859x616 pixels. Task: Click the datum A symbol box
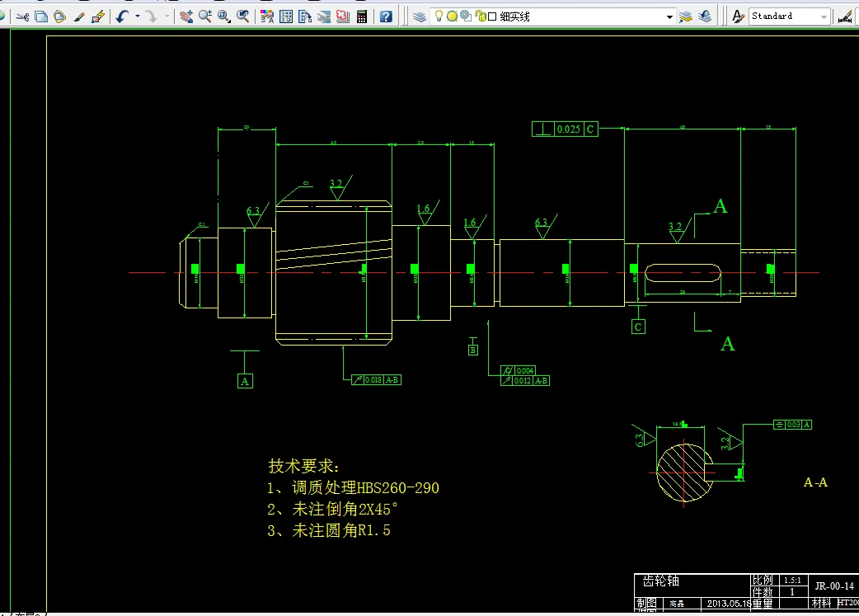coord(245,381)
